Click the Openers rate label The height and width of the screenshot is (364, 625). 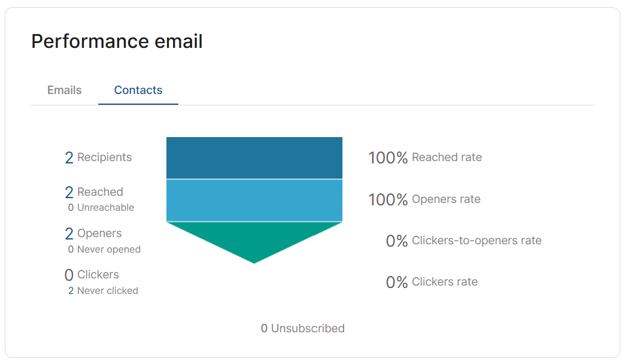point(446,199)
